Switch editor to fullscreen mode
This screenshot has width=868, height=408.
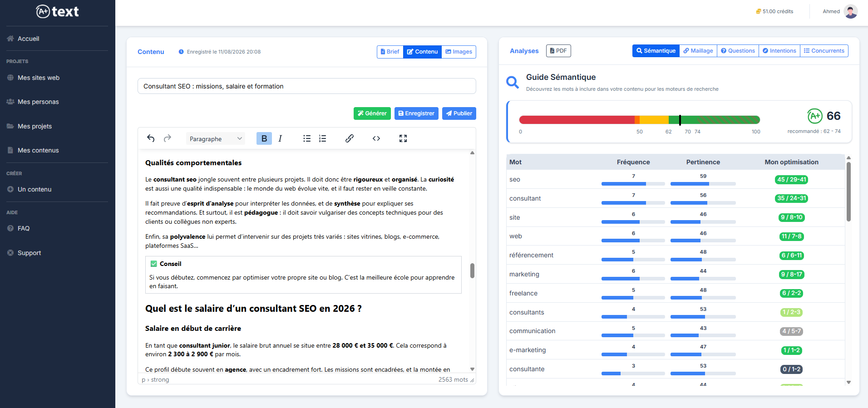[x=403, y=138]
